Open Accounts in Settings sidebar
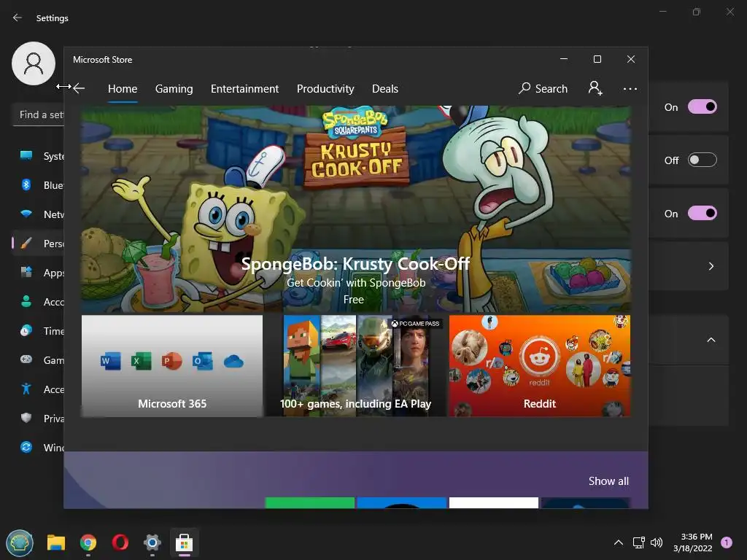This screenshot has width=747, height=560. coord(38,301)
